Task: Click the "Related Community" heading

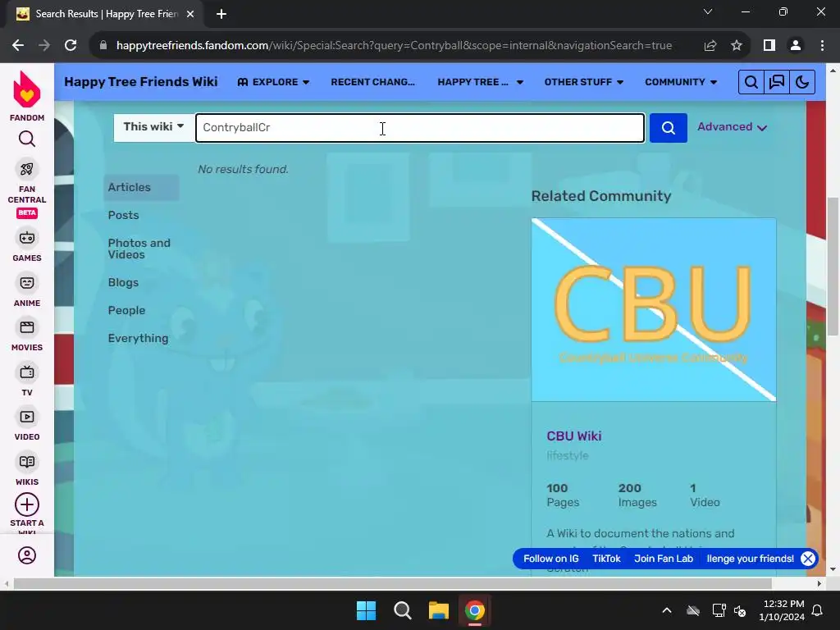Action: [x=601, y=196]
